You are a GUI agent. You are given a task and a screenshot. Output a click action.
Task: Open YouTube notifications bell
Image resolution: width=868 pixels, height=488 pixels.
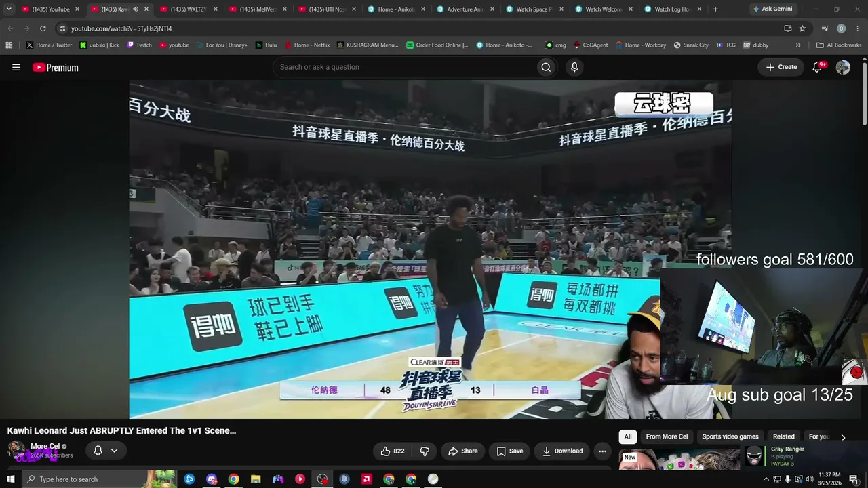coord(818,67)
